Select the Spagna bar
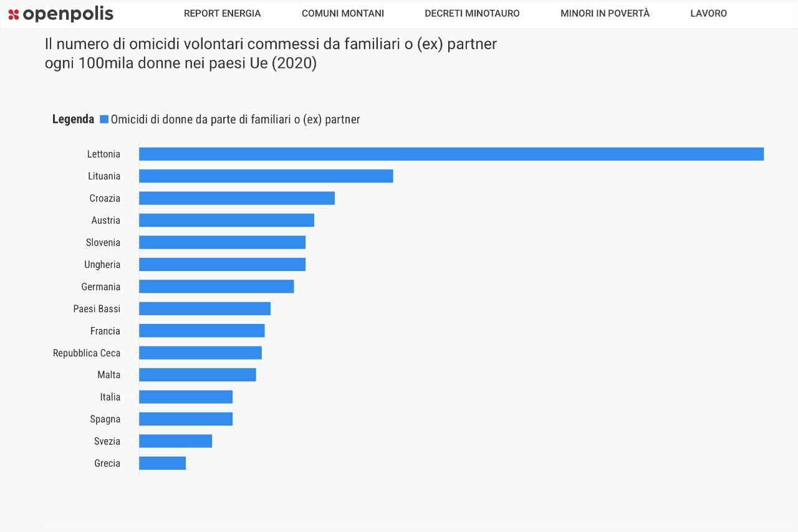 [186, 419]
